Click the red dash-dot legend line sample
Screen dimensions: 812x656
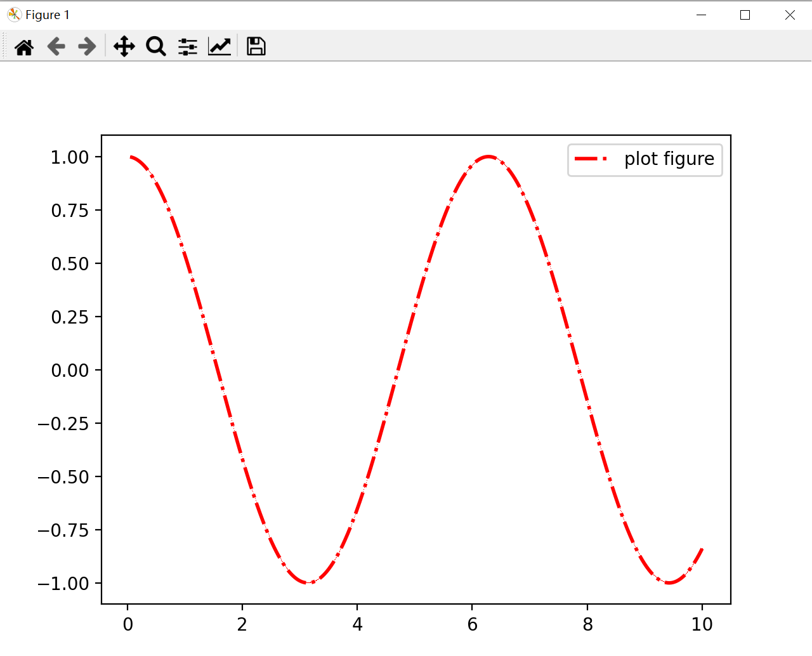(x=591, y=159)
